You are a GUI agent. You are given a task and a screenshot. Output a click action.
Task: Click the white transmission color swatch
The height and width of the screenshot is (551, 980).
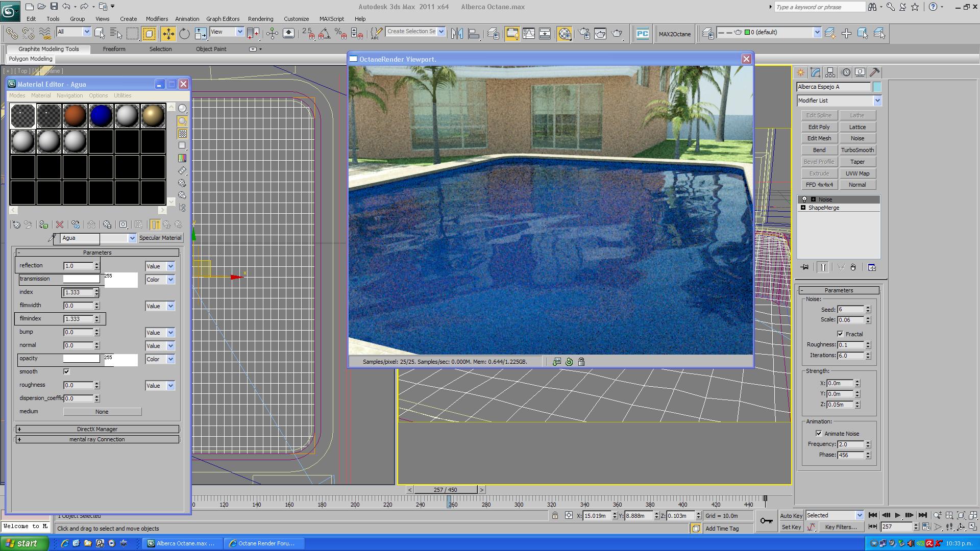(x=81, y=279)
